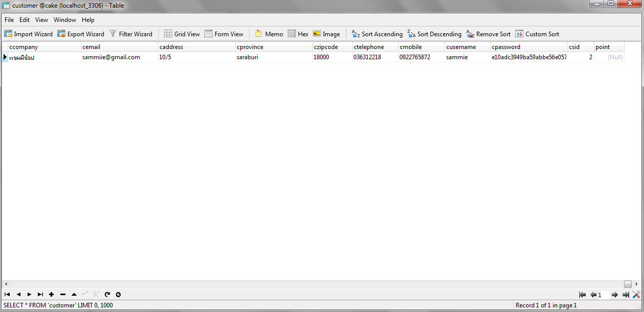The width and height of the screenshot is (644, 312).
Task: Select the e10adc3949ba59abbe56e057 password cell
Action: point(529,57)
